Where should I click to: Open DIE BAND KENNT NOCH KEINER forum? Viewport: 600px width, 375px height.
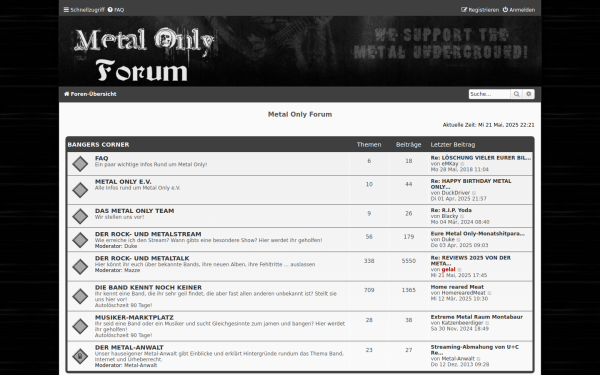click(x=148, y=287)
